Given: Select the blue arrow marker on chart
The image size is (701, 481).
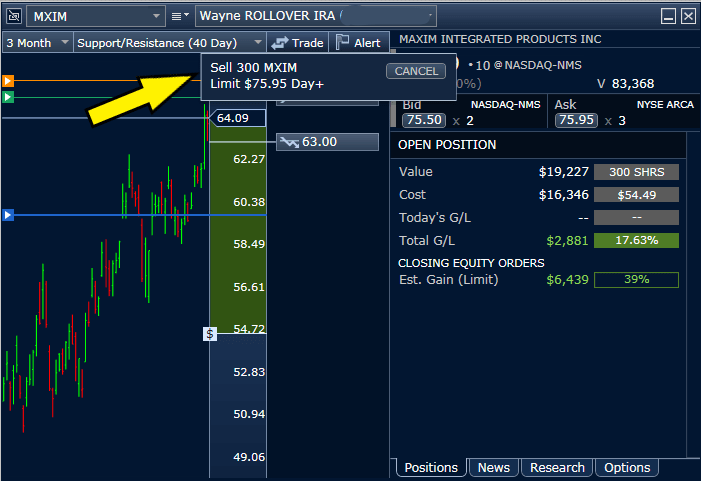Looking at the screenshot, I should click(8, 215).
